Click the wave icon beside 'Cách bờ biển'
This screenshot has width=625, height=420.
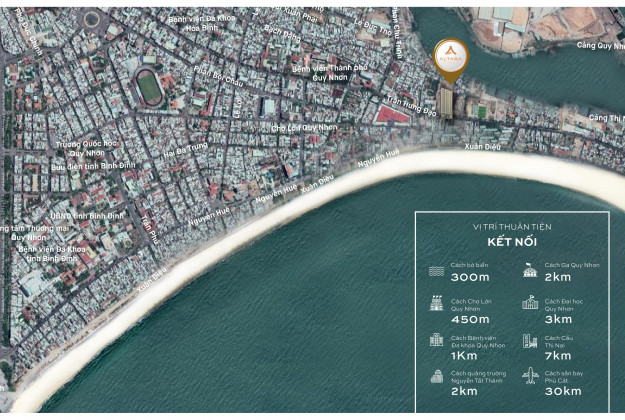[436, 271]
